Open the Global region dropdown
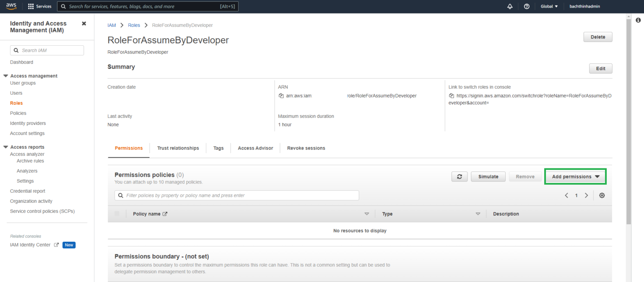Image resolution: width=644 pixels, height=282 pixels. pos(549,6)
